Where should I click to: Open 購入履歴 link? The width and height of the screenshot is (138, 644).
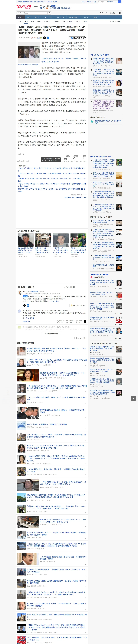coord(112,13)
